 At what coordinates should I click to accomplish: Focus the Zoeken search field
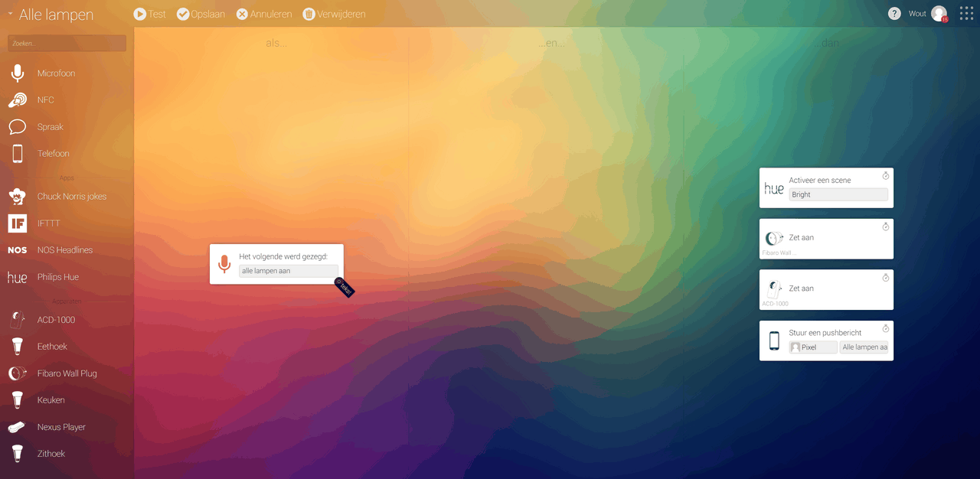coord(67,44)
